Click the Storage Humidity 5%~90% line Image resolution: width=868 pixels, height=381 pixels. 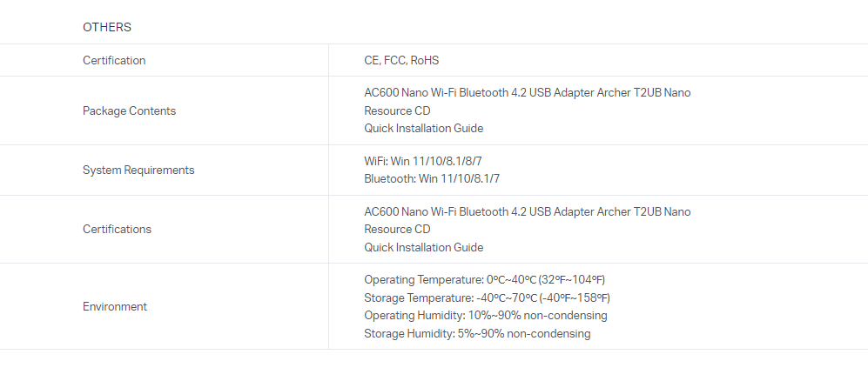[477, 333]
